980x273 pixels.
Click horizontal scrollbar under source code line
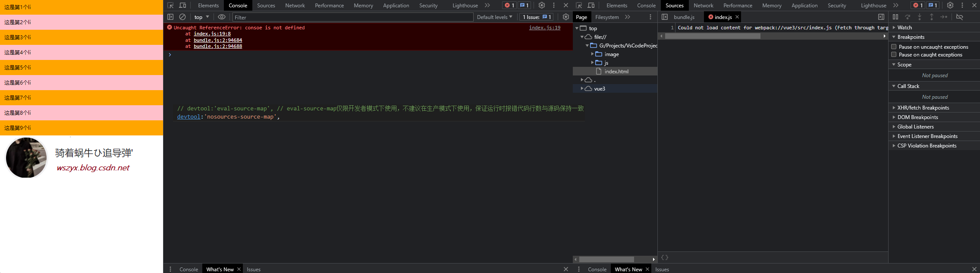713,36
